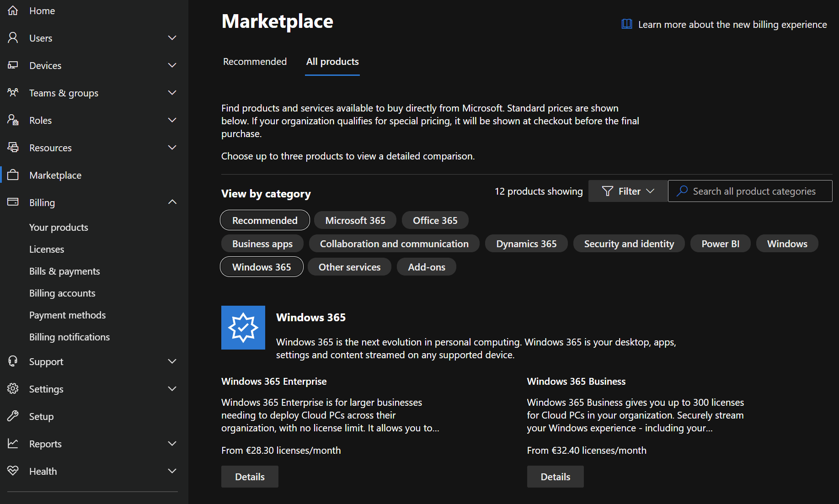
Task: Open Licenses under Billing
Action: coord(47,249)
